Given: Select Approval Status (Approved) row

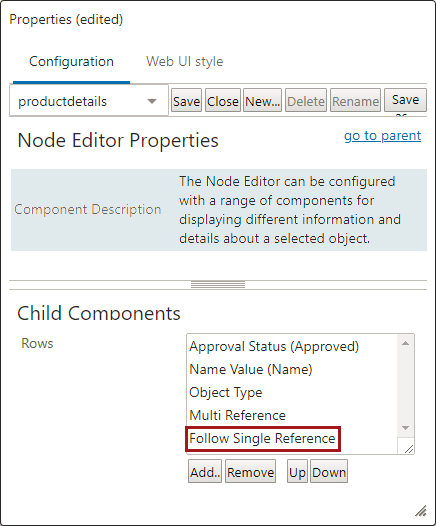Looking at the screenshot, I should point(274,346).
